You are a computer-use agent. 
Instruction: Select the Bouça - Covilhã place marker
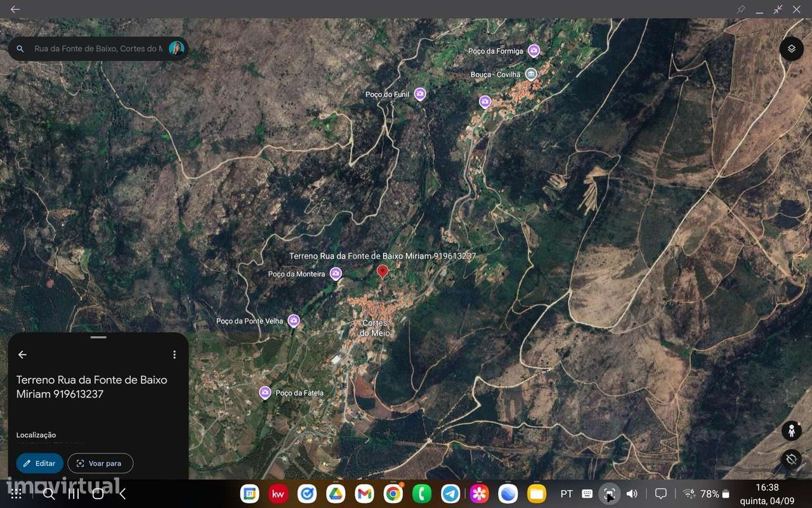click(531, 74)
